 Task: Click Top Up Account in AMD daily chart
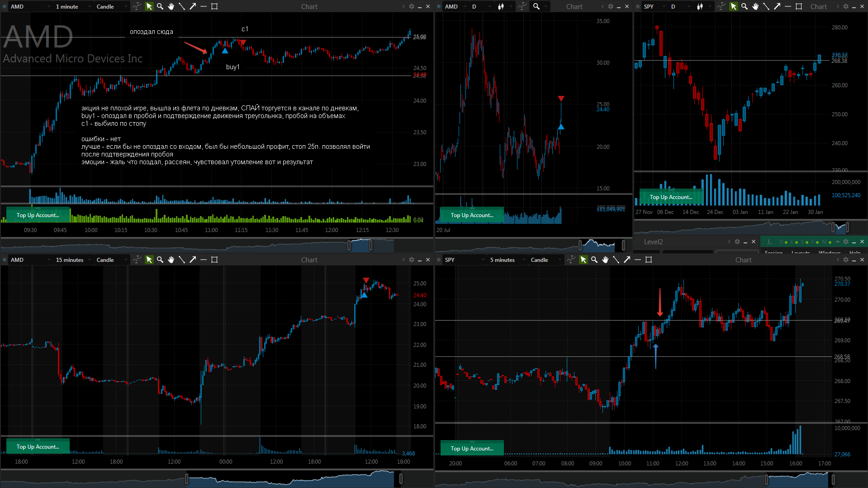[472, 215]
